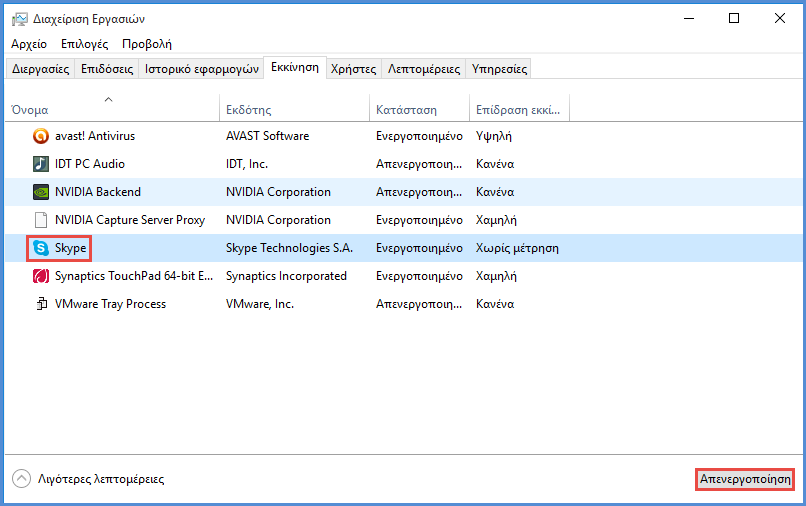Switch to the Λεπτομέρειες tab
The image size is (806, 506).
point(424,69)
